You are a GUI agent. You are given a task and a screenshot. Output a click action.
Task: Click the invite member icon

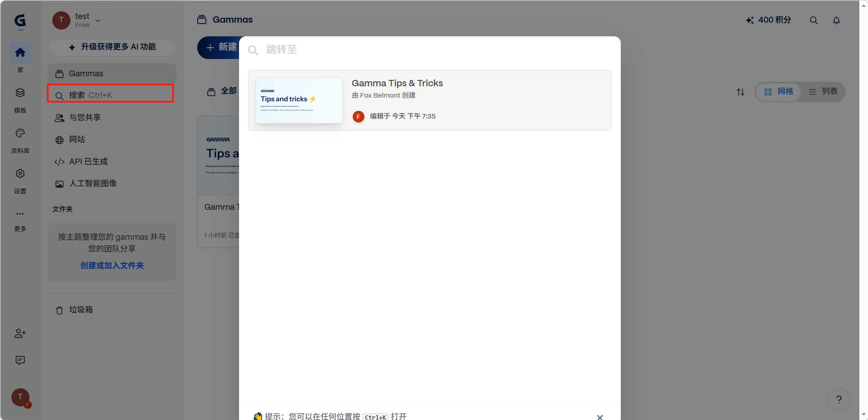pyautogui.click(x=20, y=333)
